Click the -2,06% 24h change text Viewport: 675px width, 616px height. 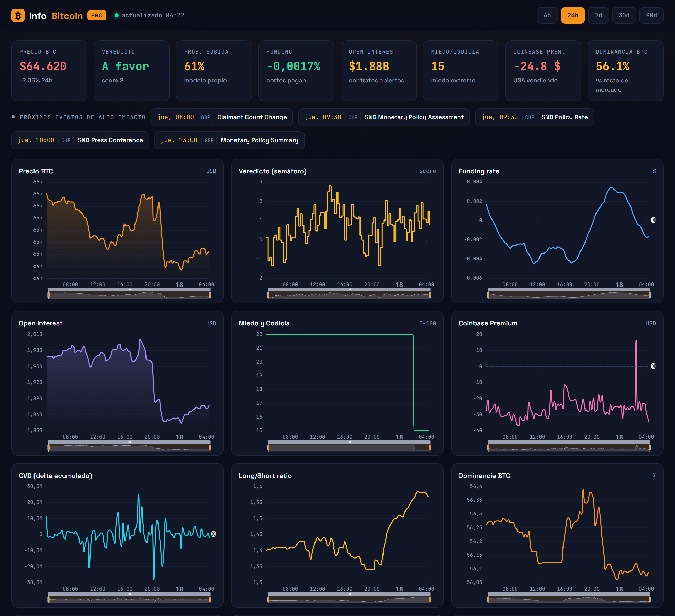pyautogui.click(x=36, y=80)
